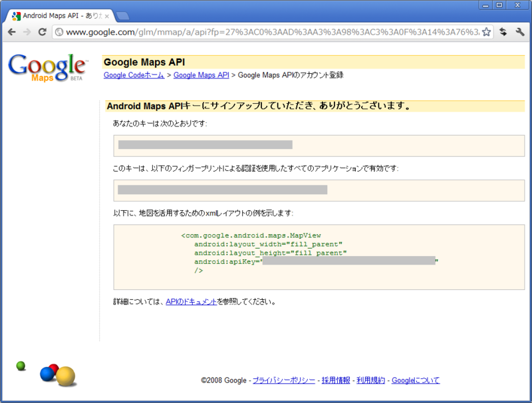Close the Chrome window

pos(517,5)
